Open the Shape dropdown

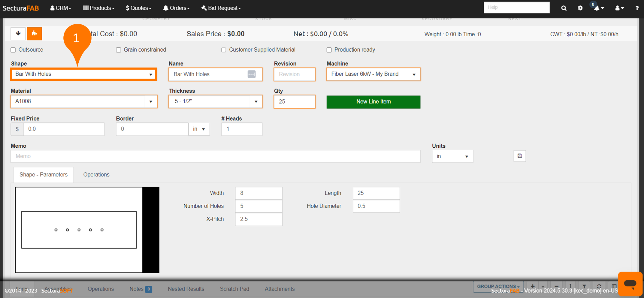pos(84,74)
